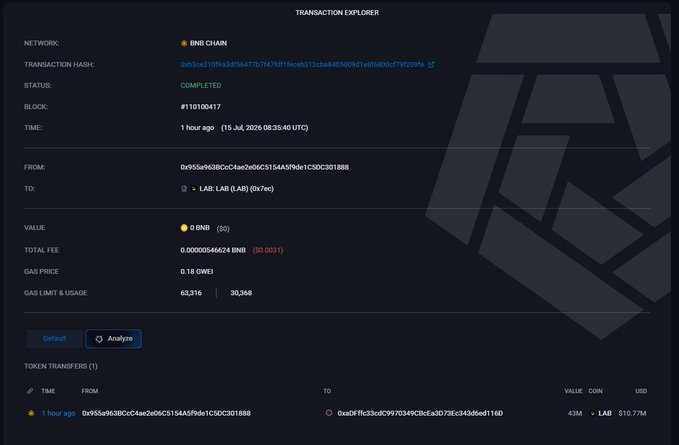Screen dimensions: 679x445
Task: Click the 43M transfer value
Action: click(x=575, y=413)
